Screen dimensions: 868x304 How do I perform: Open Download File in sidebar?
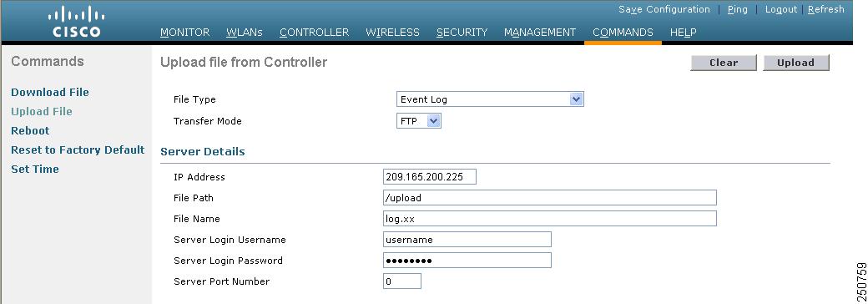[x=50, y=93]
